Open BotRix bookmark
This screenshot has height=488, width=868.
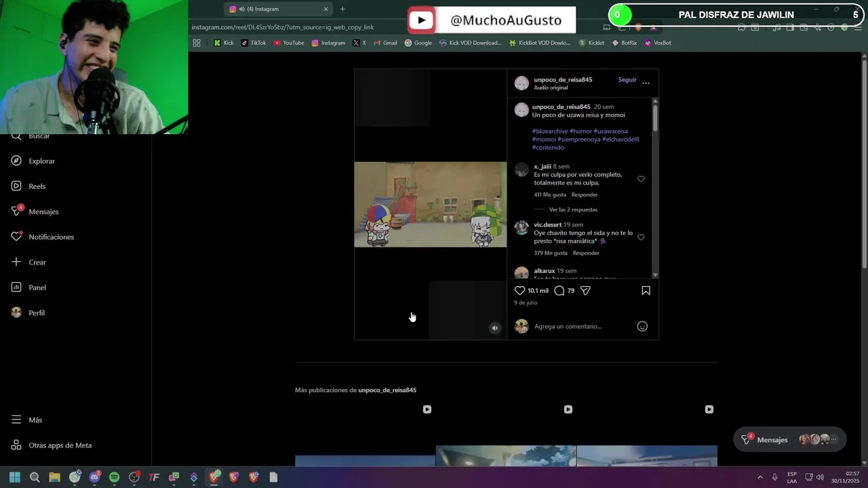pos(625,43)
